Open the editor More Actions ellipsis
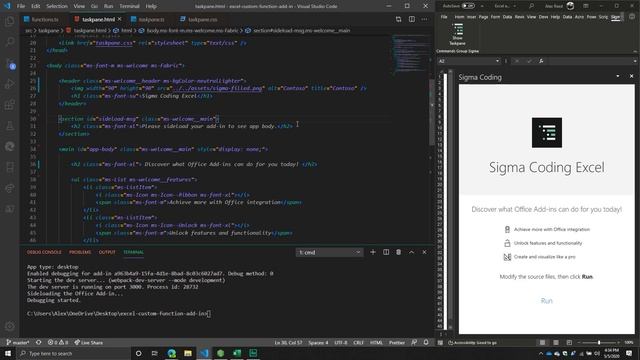 [x=424, y=19]
